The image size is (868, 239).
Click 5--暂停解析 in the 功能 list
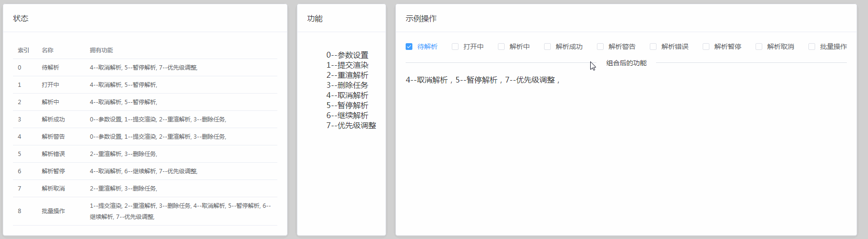tap(347, 106)
